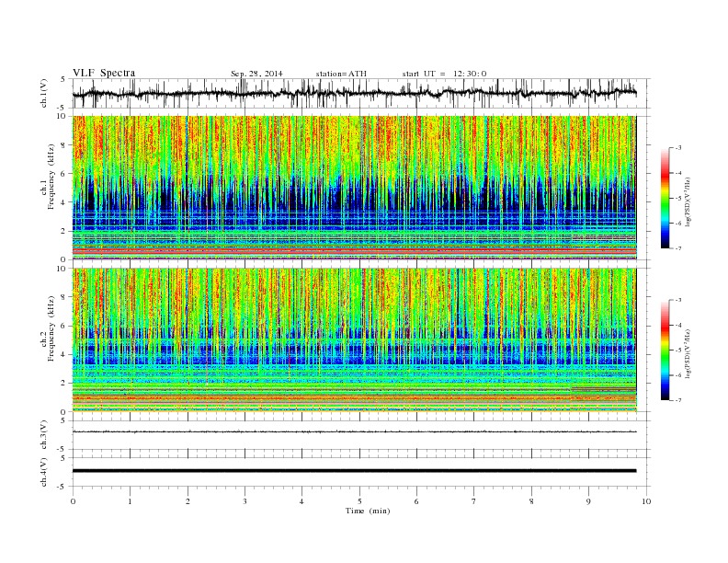Click the ch.1 voltage waveform trace panel
Image resolution: width=728 pixels, height=563 pixels.
[361, 93]
